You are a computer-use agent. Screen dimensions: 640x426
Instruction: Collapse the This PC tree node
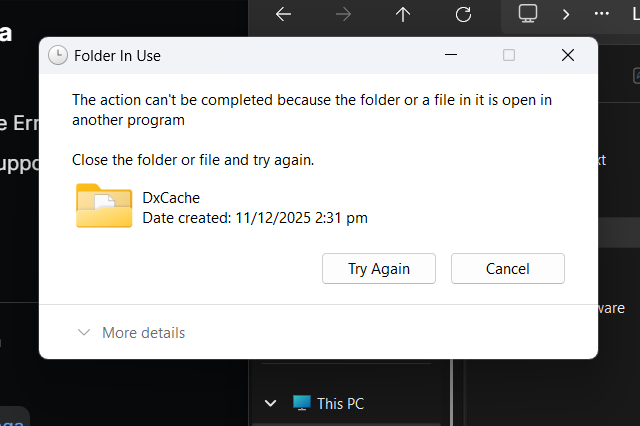270,403
